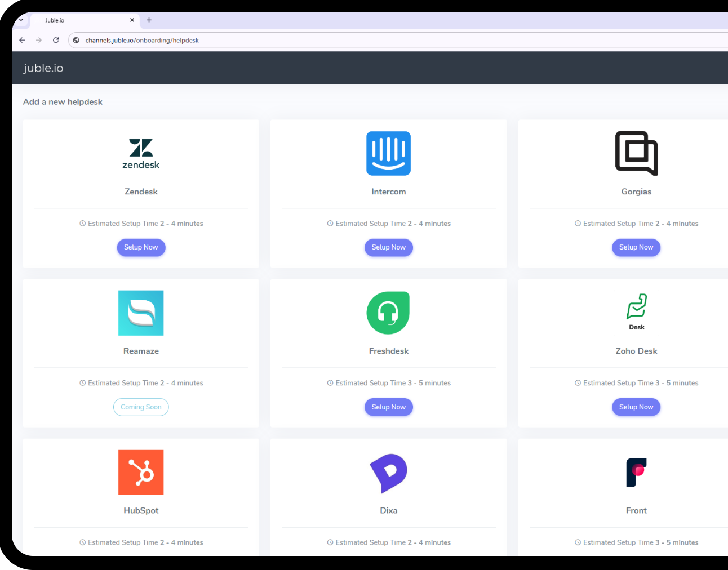Open the tab search dropdown

[21, 20]
